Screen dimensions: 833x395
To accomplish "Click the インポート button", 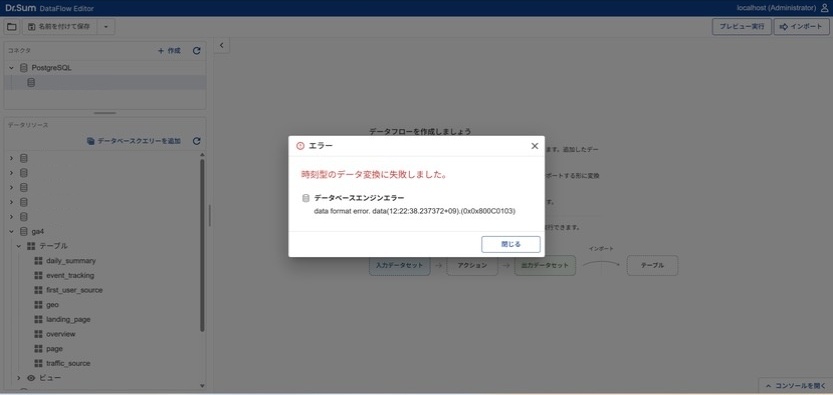I will 802,27.
